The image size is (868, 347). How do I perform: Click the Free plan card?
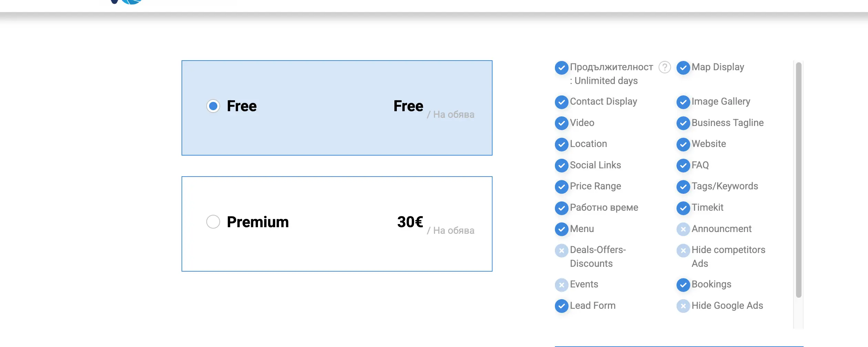click(x=337, y=134)
